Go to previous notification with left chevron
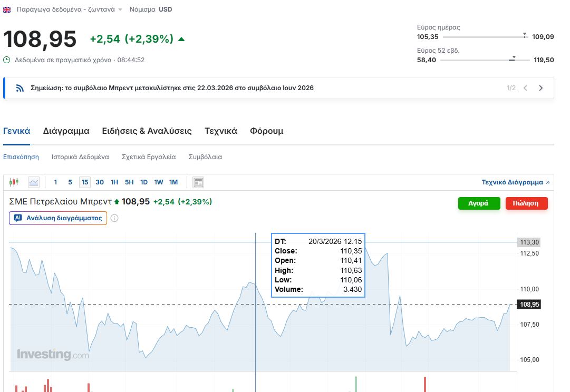 pyautogui.click(x=525, y=88)
